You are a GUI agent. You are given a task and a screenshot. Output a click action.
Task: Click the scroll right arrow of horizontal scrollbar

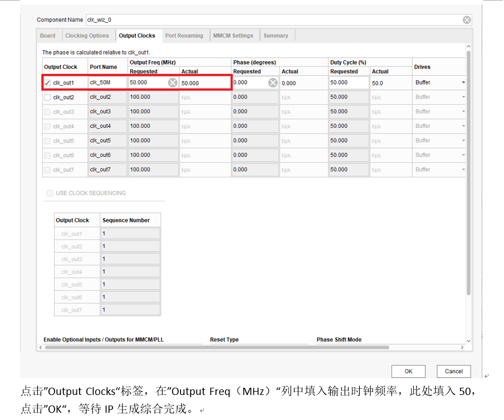[462, 348]
